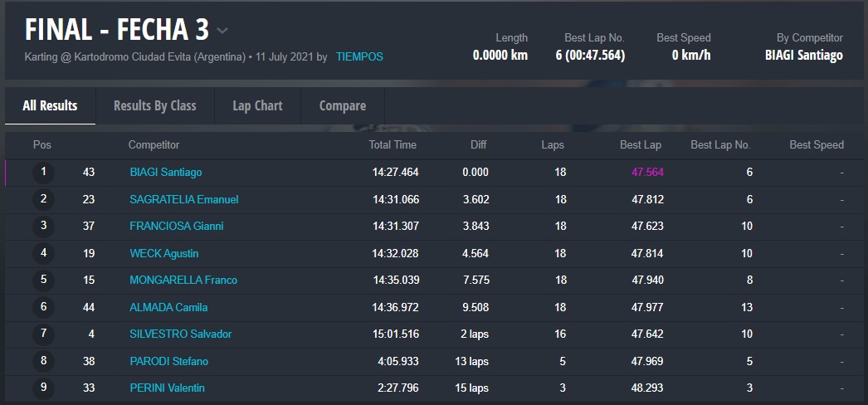Open competitor BIAGI Santiago
The height and width of the screenshot is (405, 868).
[166, 173]
